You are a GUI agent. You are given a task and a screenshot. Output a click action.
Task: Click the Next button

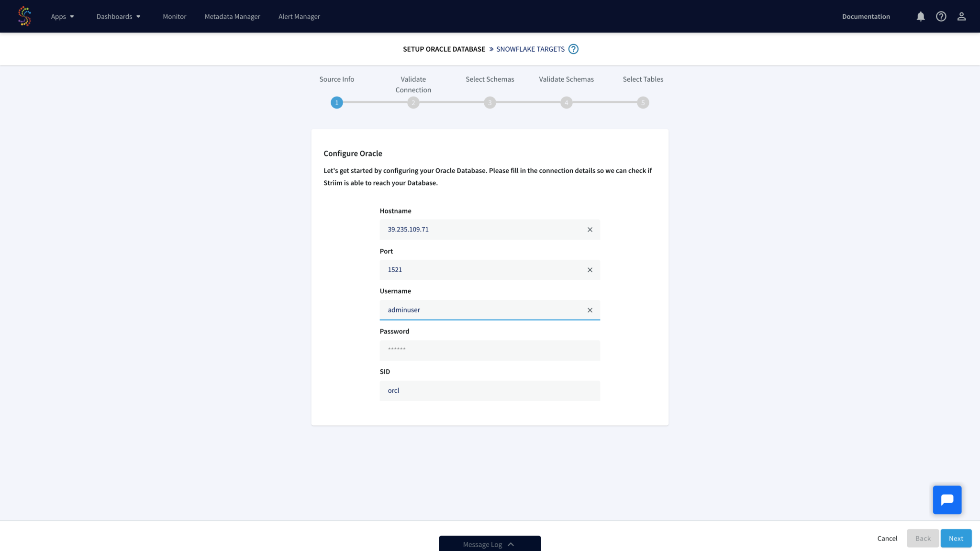[956, 538]
